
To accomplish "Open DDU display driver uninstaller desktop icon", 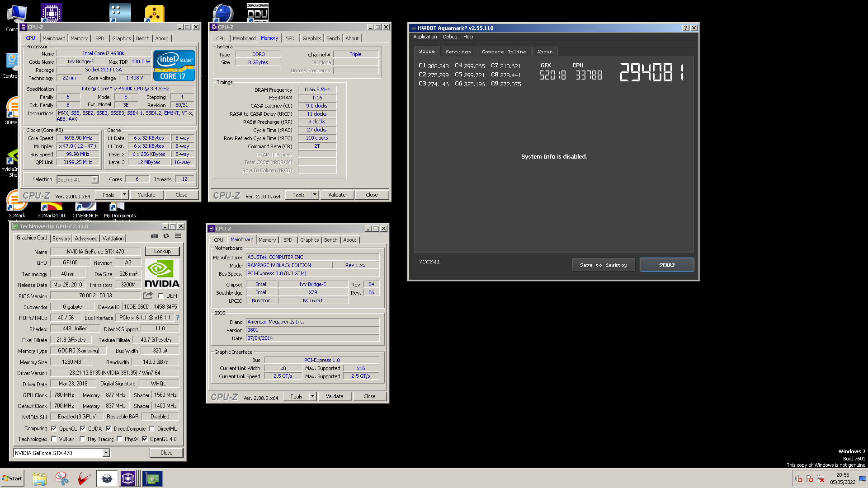I will click(x=258, y=12).
